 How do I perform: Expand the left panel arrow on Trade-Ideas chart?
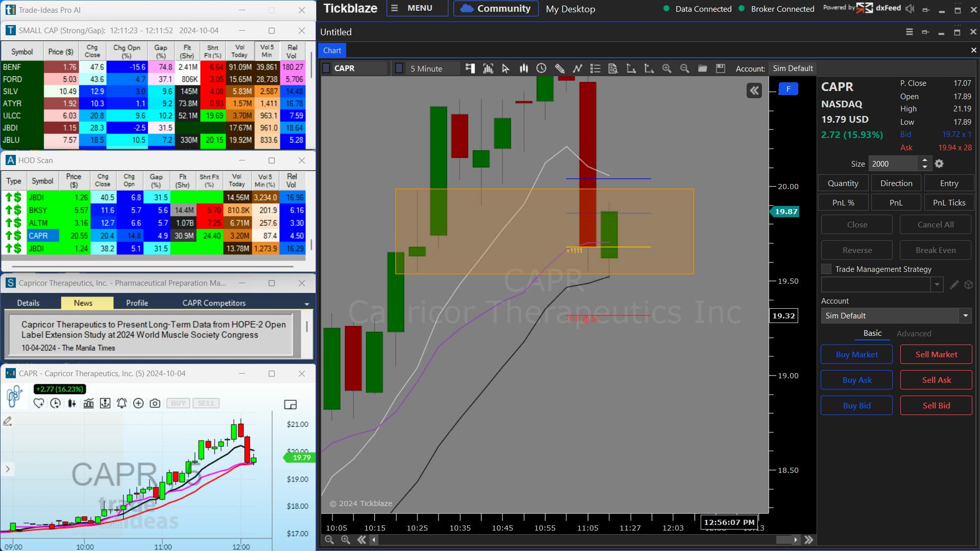pyautogui.click(x=8, y=469)
